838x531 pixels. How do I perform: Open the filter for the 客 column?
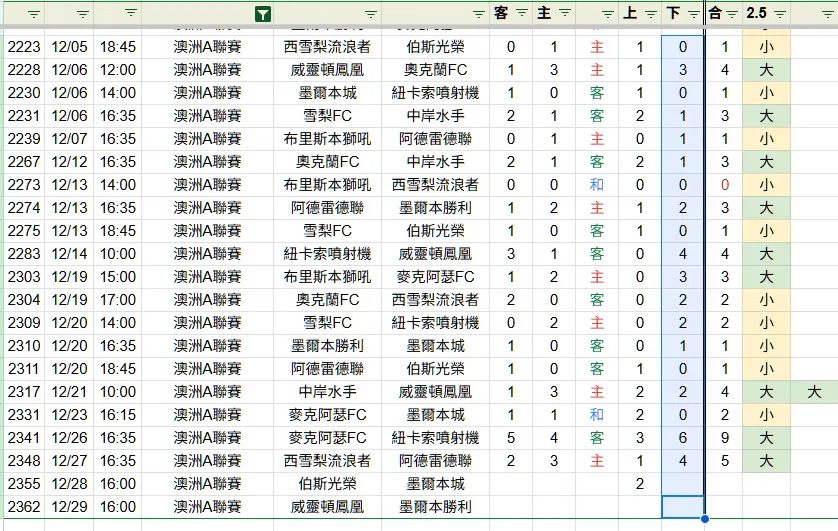click(x=522, y=13)
